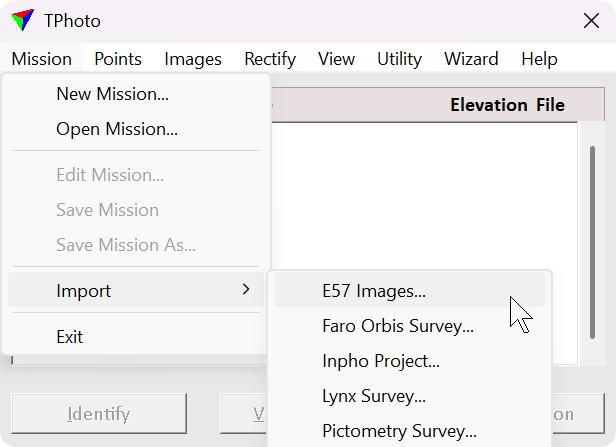Open the Points menu
The width and height of the screenshot is (616, 447).
coord(118,59)
